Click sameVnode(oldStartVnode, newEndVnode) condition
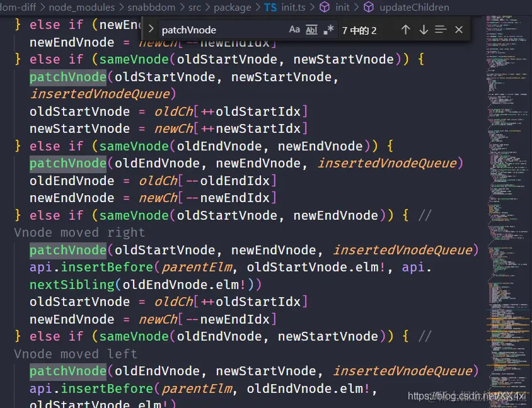The image size is (532, 408). [x=243, y=215]
